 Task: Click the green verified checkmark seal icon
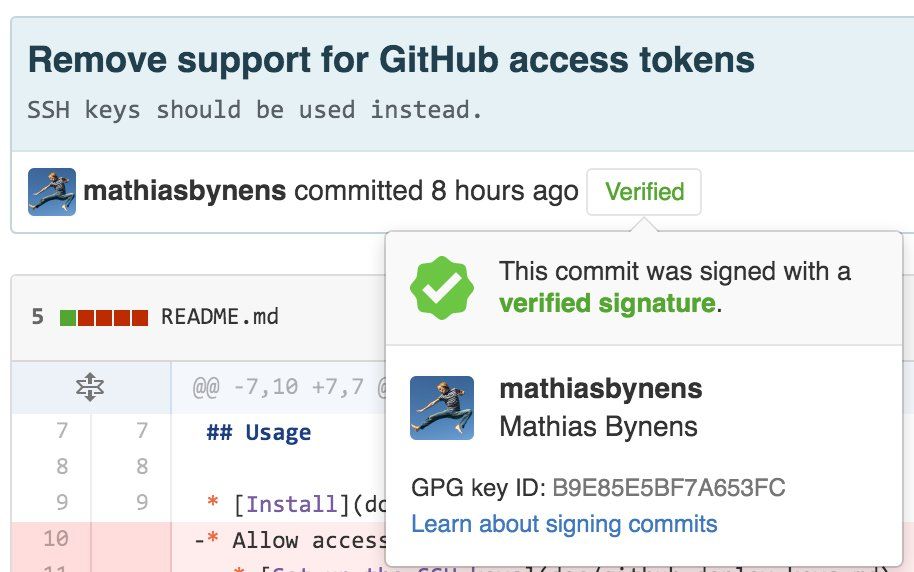click(x=442, y=288)
